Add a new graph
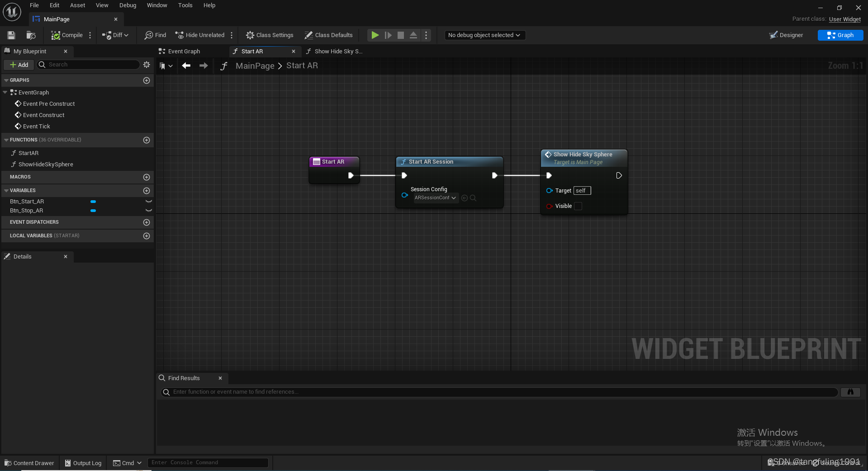Image resolution: width=868 pixels, height=471 pixels. tap(147, 80)
